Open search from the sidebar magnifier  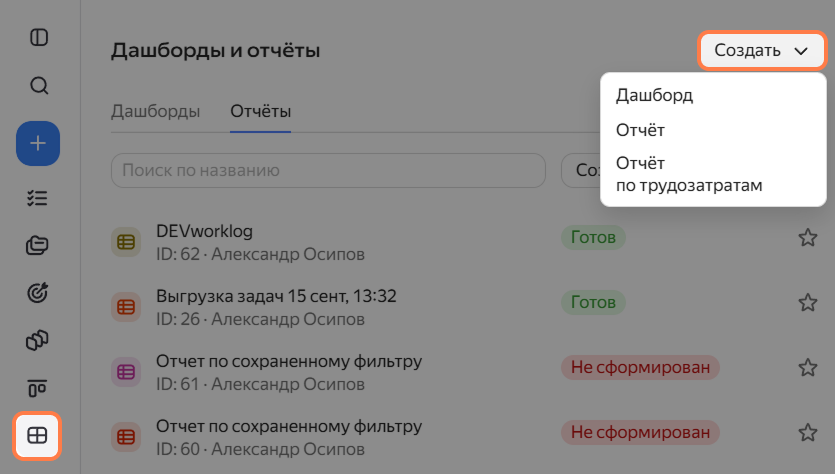coord(38,85)
